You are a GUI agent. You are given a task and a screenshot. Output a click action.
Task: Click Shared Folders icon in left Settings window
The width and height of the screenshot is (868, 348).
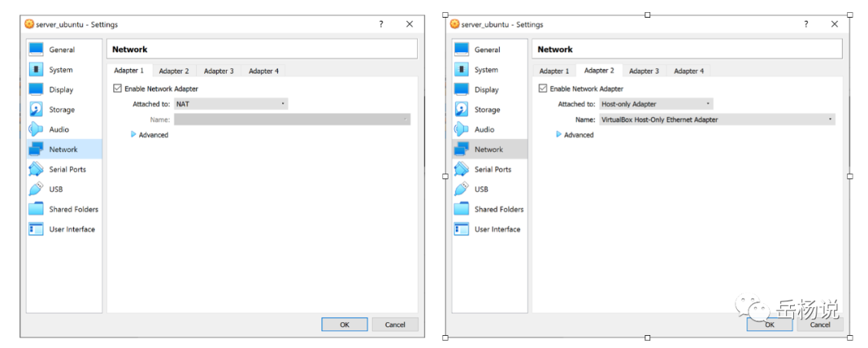tap(36, 209)
